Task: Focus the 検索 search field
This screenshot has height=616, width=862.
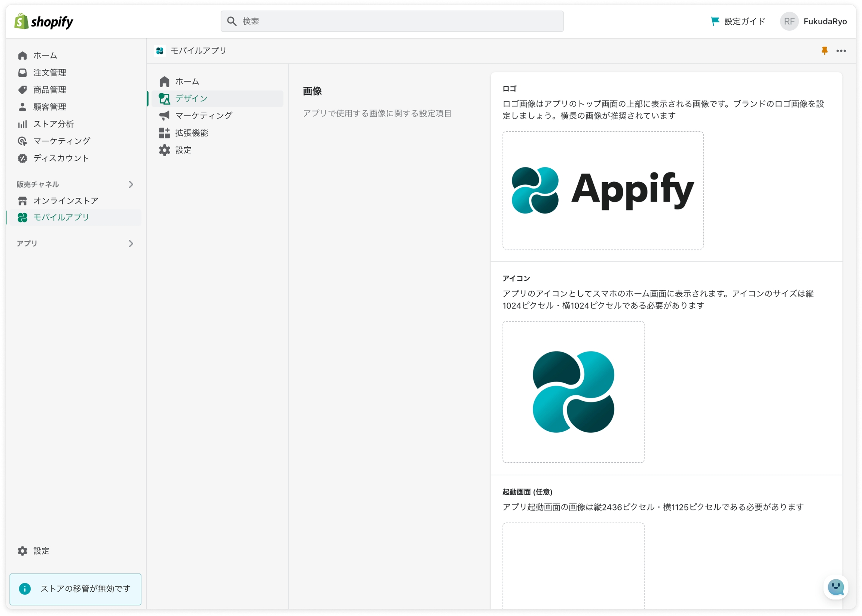Action: pos(392,21)
